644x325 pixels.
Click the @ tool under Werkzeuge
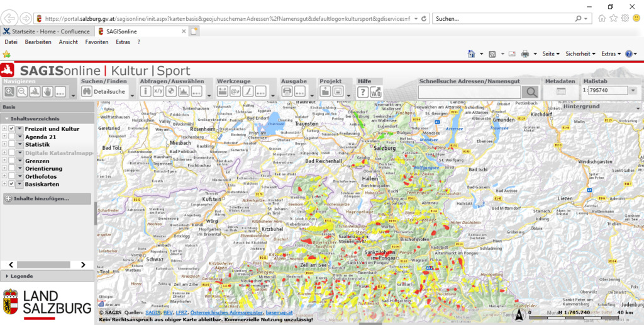coord(235,92)
